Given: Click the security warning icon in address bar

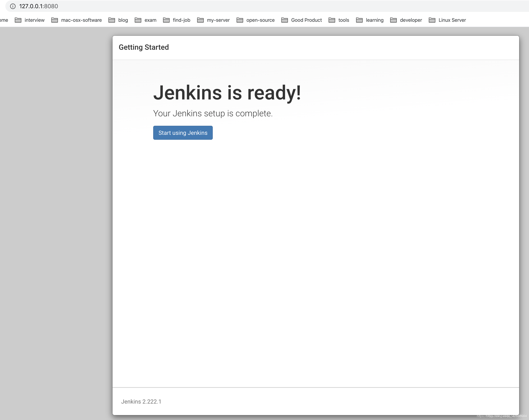Looking at the screenshot, I should (13, 6).
